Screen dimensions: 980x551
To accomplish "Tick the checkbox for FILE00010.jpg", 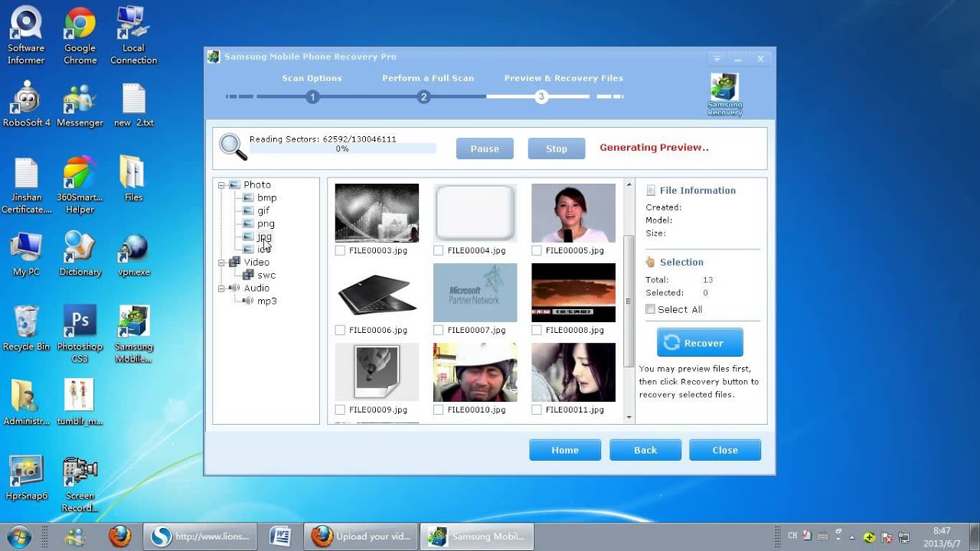I will click(438, 409).
